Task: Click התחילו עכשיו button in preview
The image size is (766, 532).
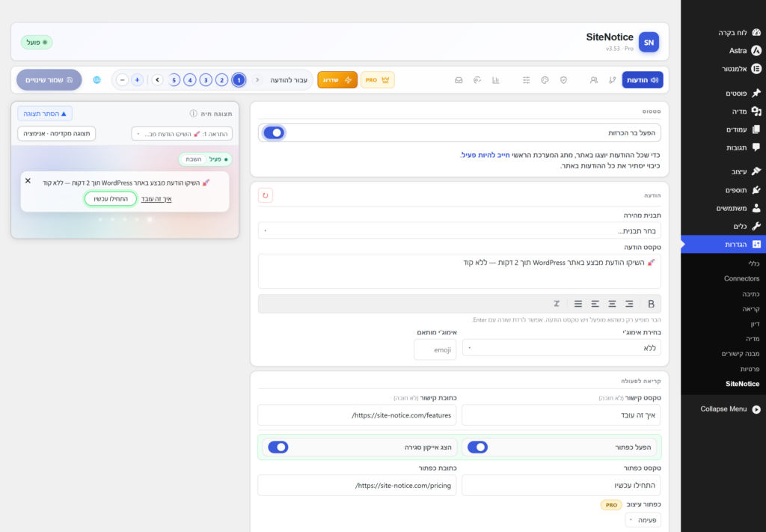Action: click(x=111, y=199)
